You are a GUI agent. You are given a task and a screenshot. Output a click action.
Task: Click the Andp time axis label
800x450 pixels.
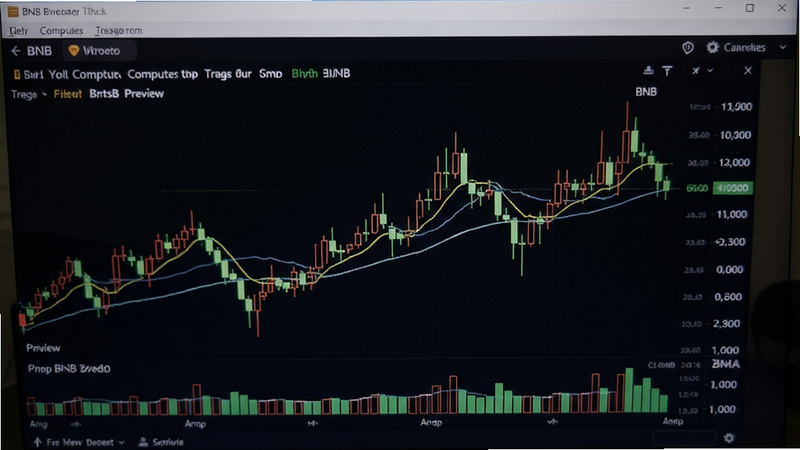pos(431,422)
